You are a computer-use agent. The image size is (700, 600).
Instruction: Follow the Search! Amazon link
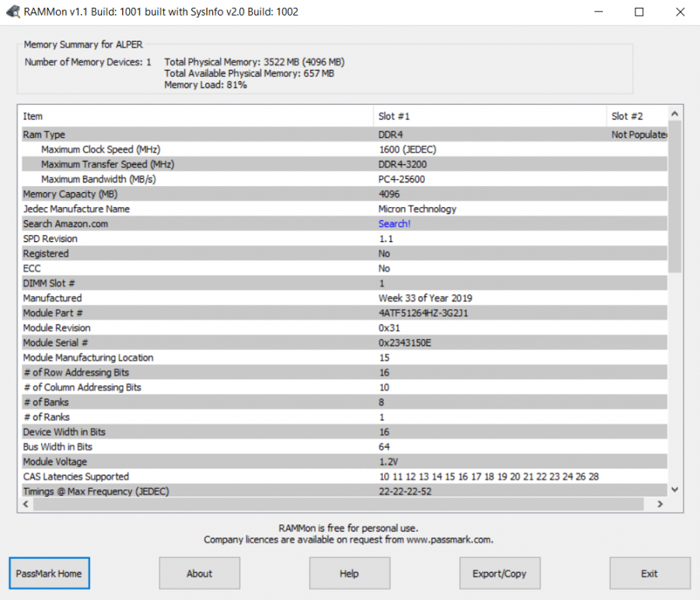[x=394, y=224]
